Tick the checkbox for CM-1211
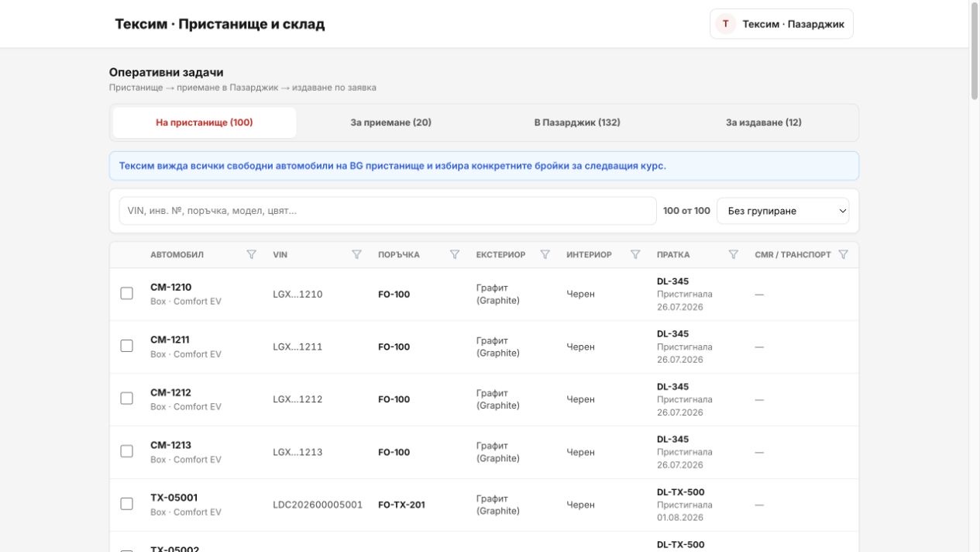980x552 pixels. click(x=126, y=346)
